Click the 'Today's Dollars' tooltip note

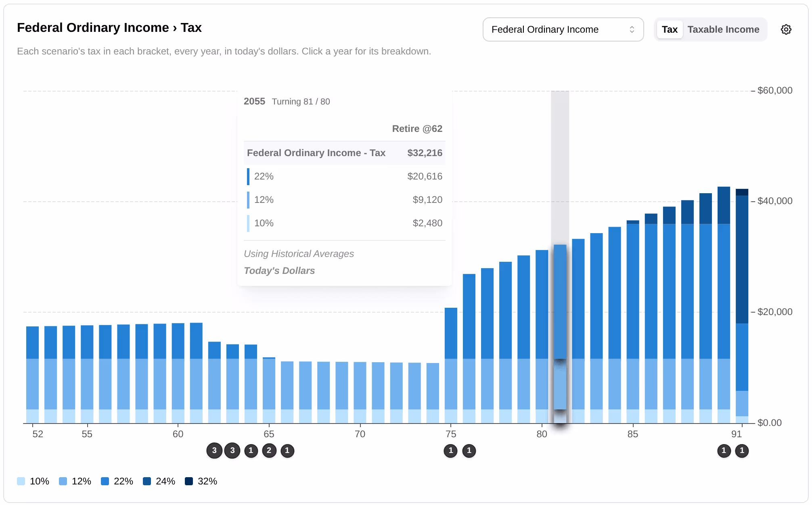click(279, 271)
